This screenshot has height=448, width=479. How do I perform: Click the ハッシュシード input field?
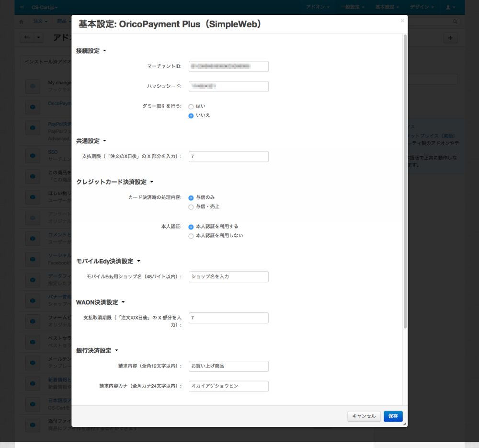tap(228, 86)
